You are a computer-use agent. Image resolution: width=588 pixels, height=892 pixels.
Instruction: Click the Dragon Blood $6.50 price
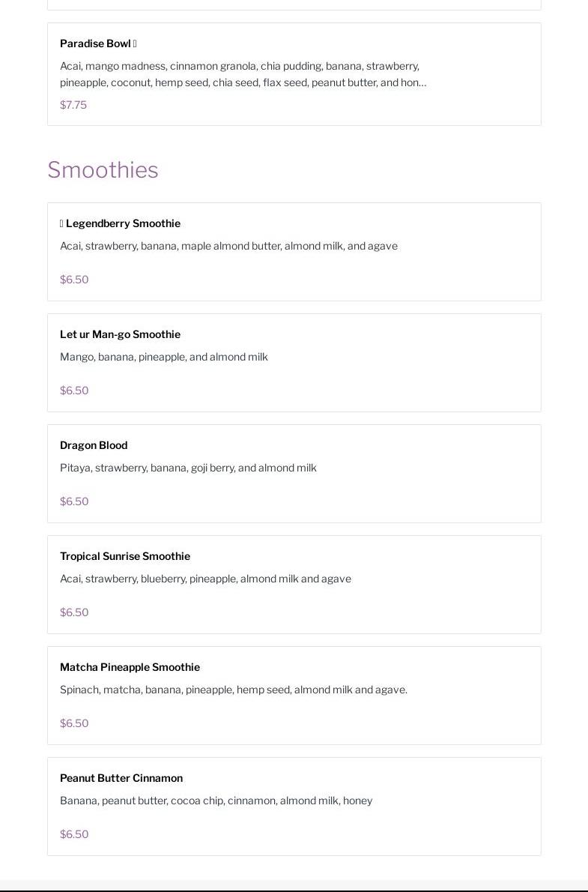[74, 501]
